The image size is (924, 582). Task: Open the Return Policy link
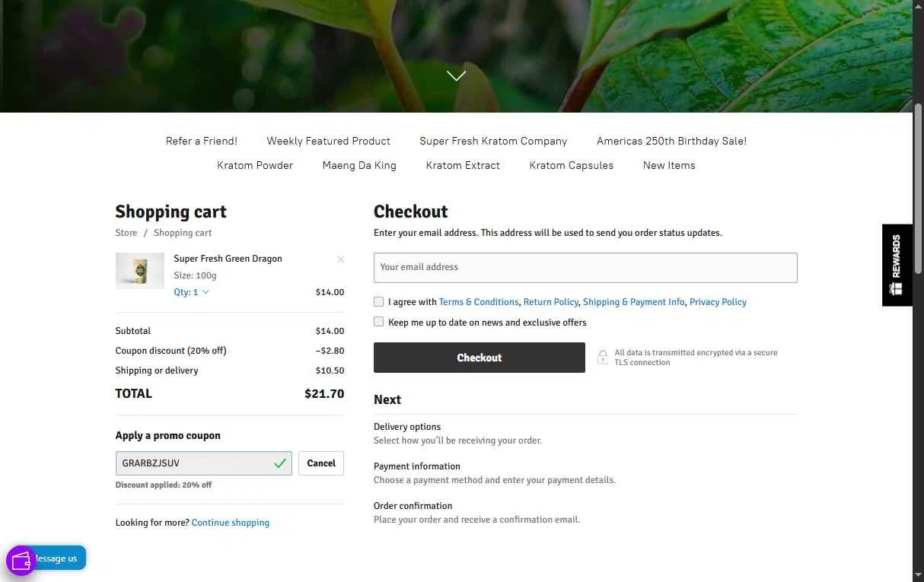tap(551, 302)
